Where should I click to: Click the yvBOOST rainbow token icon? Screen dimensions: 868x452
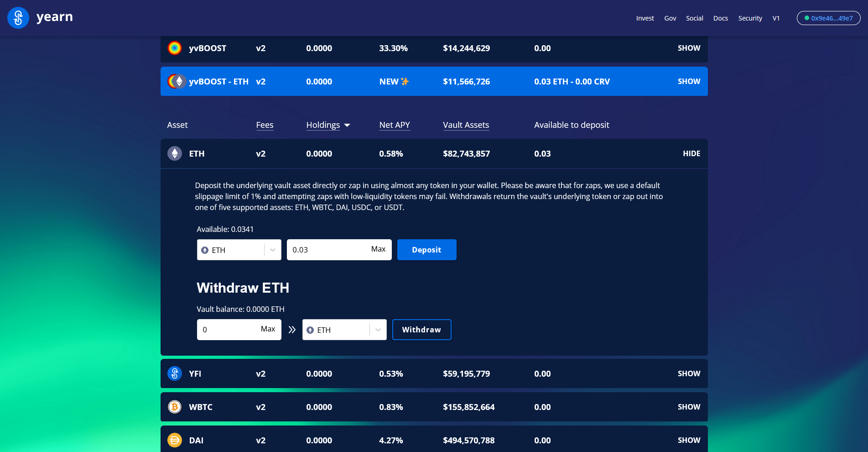click(x=175, y=48)
